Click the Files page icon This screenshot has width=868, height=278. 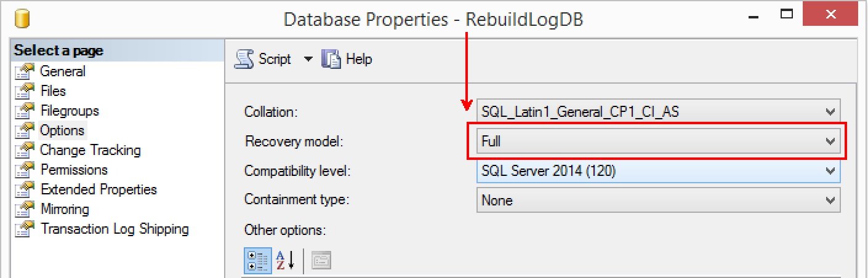(25, 92)
